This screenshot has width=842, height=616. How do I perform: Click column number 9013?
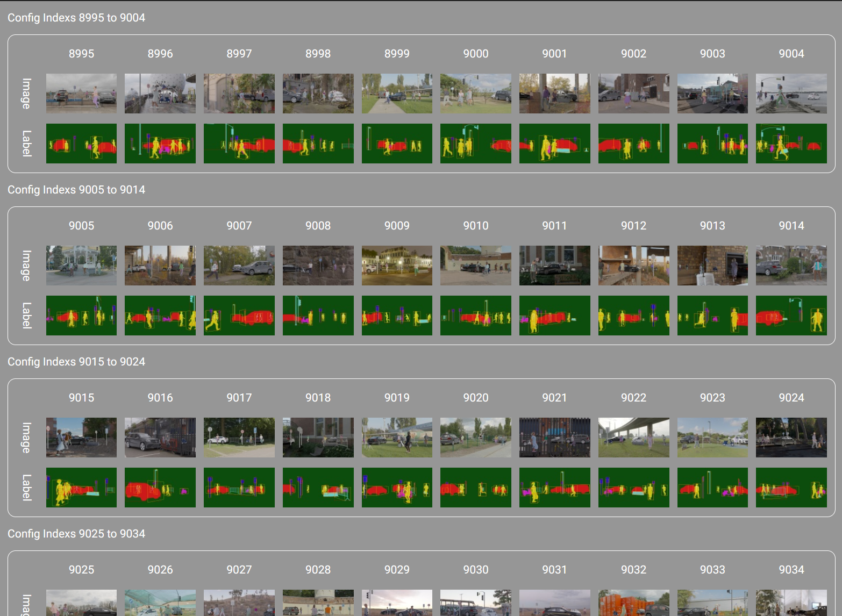pyautogui.click(x=712, y=226)
